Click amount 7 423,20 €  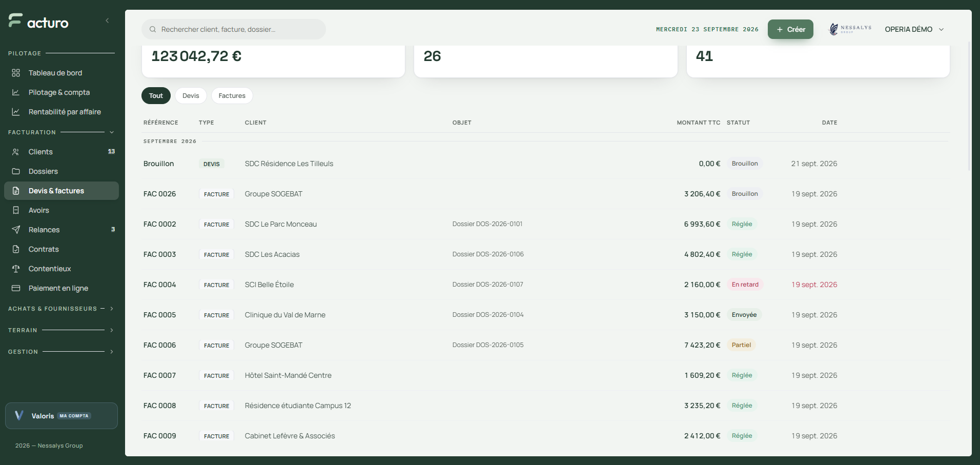(702, 345)
